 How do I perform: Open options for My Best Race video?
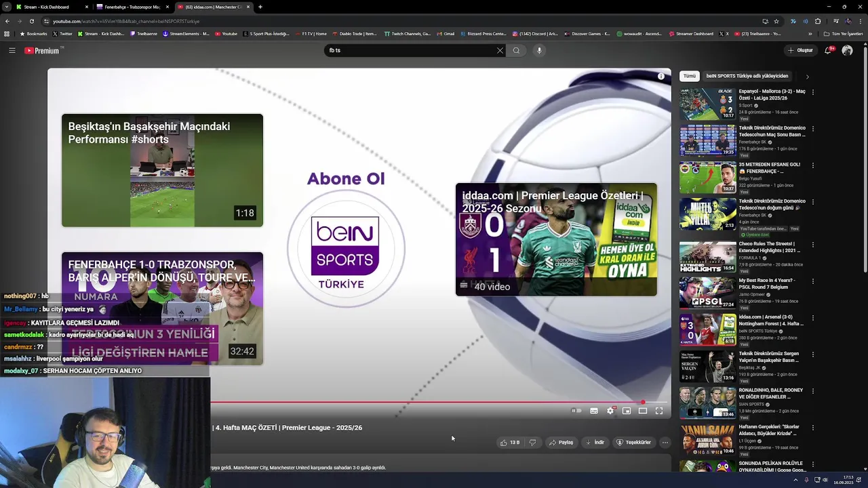tap(812, 281)
